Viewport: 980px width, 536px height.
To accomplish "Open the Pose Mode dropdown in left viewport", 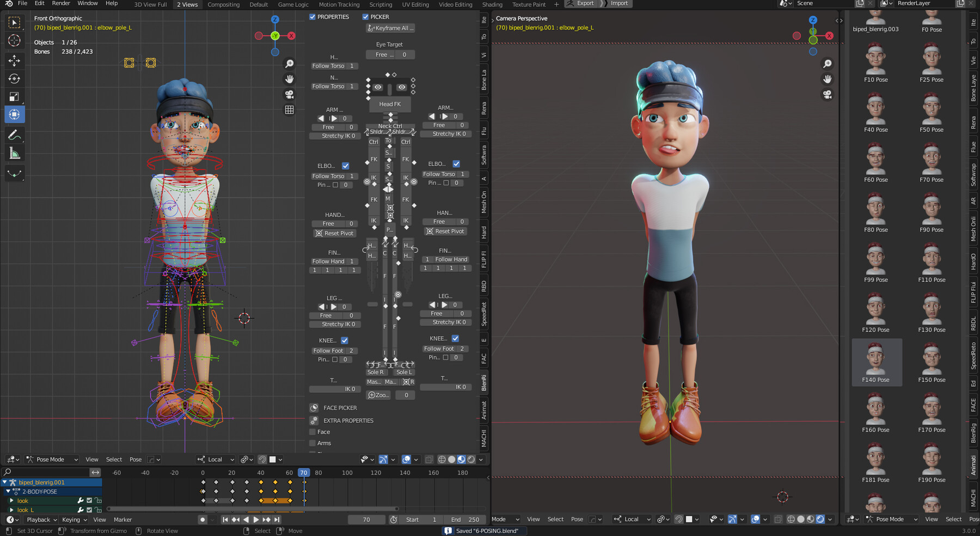I will 53,460.
